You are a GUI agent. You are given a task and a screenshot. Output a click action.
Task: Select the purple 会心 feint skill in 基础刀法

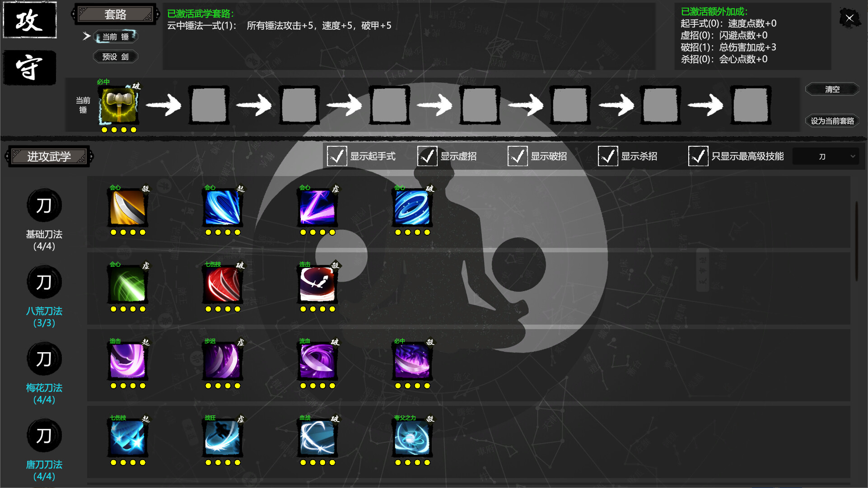click(x=317, y=208)
